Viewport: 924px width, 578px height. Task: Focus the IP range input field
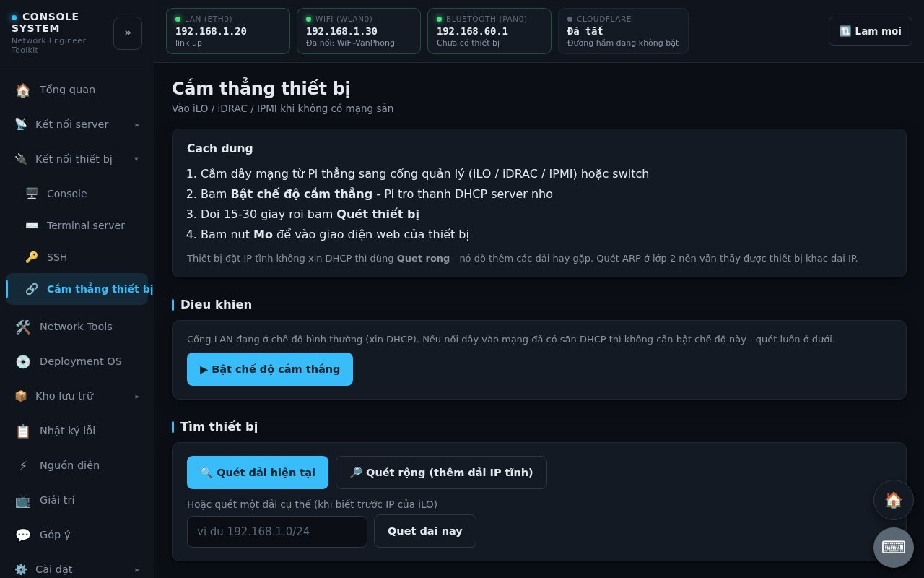[277, 532]
